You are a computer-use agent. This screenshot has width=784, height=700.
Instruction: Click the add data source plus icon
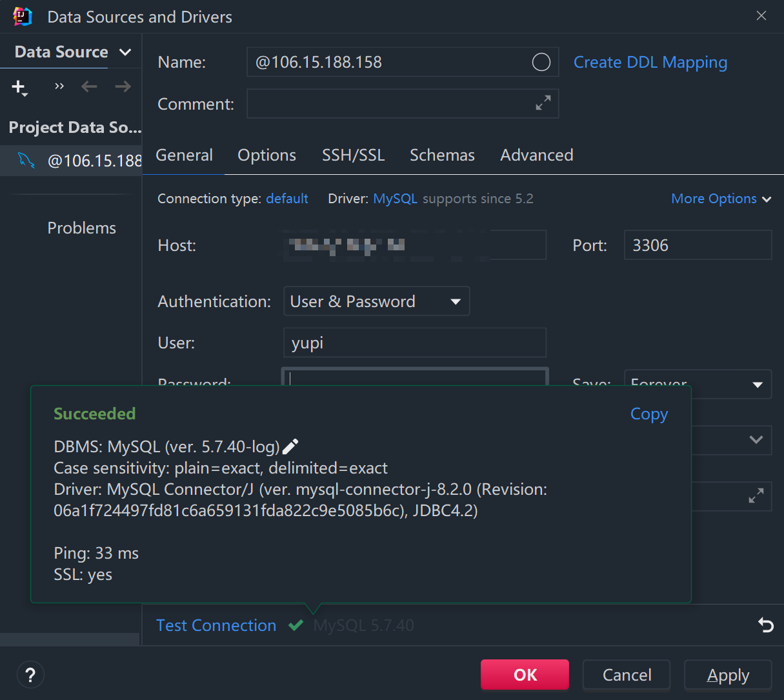click(19, 87)
